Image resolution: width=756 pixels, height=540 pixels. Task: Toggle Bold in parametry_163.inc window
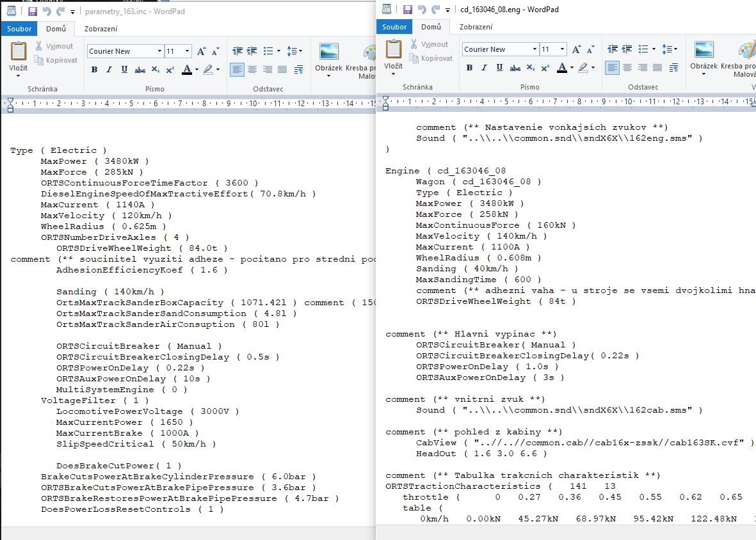(x=94, y=70)
